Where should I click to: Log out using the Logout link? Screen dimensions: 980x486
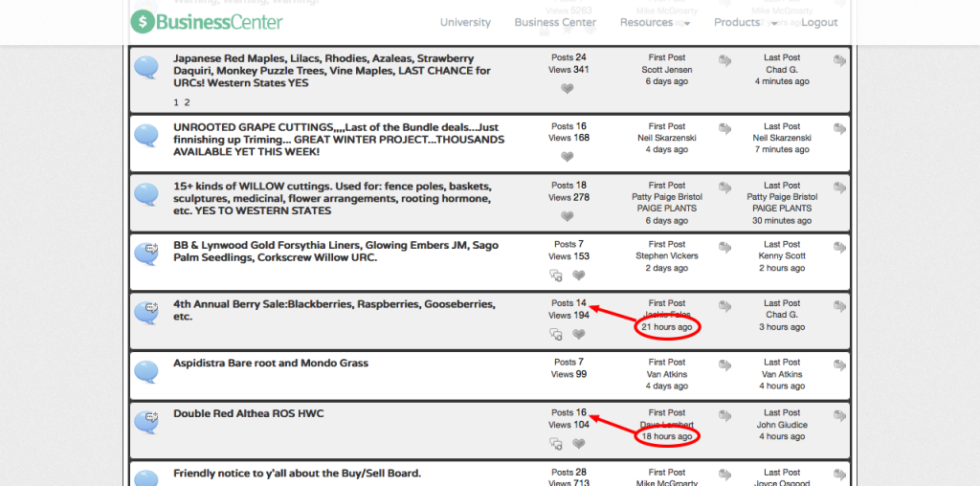[819, 22]
